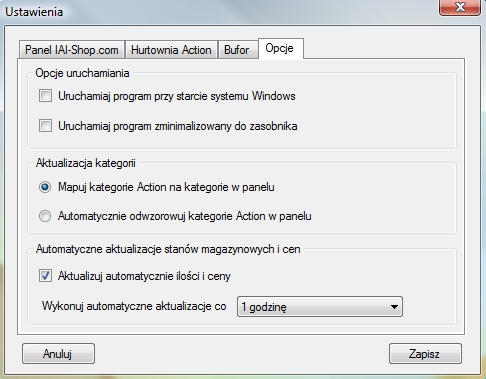Close the Ustawienia dialog window
This screenshot has width=486, height=379.
(x=460, y=7)
